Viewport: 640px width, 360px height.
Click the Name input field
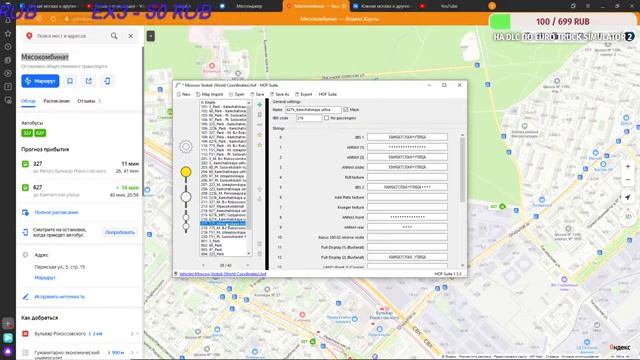click(313, 109)
